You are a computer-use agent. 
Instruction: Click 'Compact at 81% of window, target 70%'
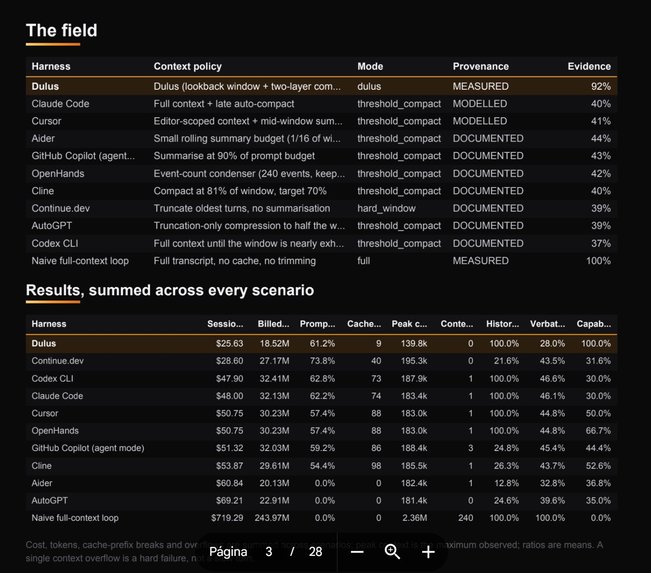(x=240, y=191)
